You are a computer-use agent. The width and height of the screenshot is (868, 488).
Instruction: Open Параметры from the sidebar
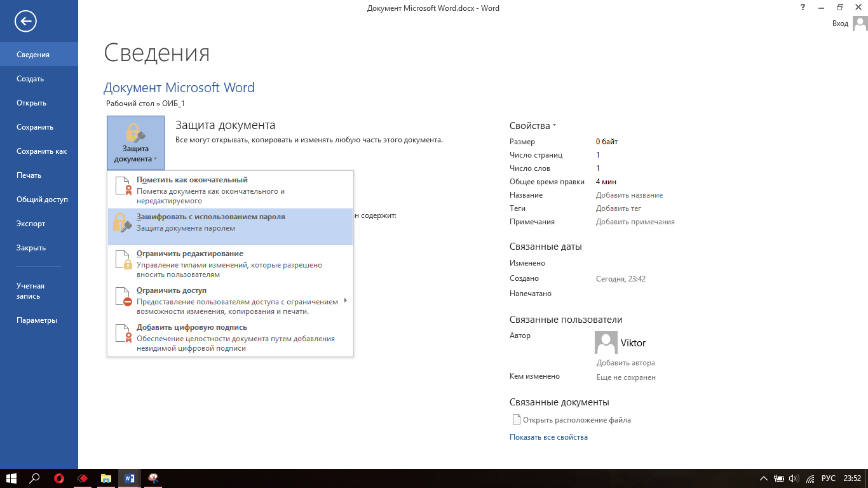pyautogui.click(x=39, y=320)
